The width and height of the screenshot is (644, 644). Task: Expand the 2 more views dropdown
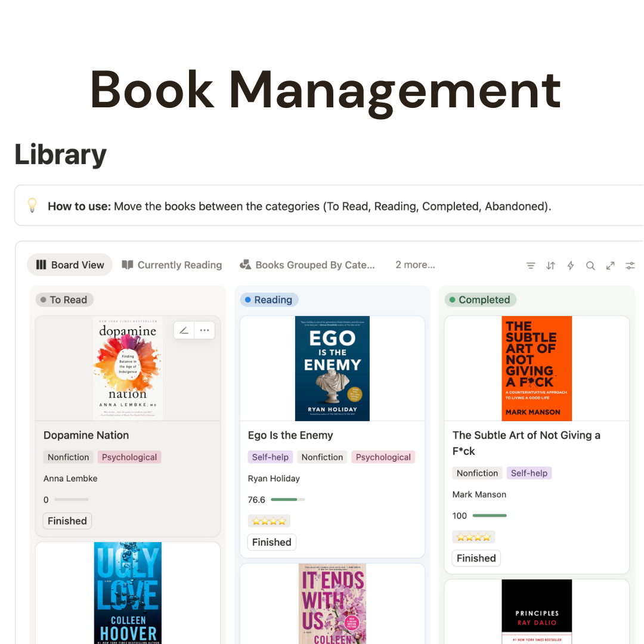(x=415, y=265)
